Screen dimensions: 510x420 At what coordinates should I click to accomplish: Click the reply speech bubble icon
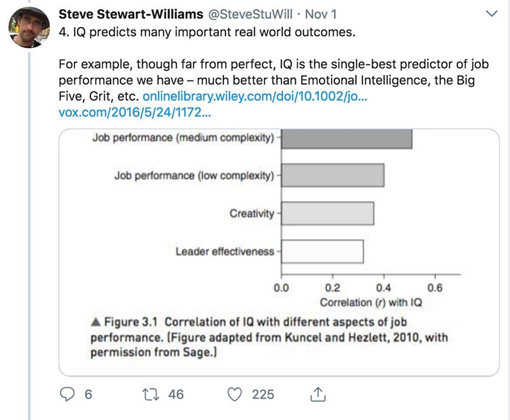[68, 394]
